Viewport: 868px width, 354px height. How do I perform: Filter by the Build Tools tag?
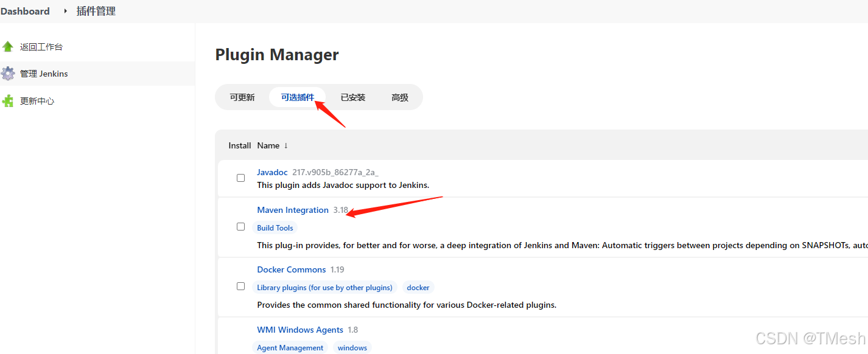pos(275,228)
